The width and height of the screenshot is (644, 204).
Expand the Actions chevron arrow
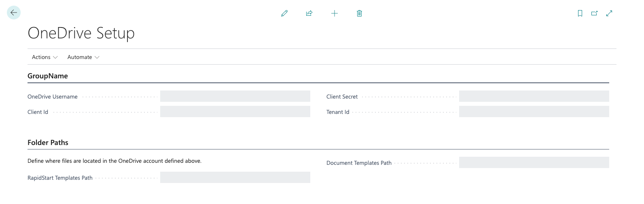55,57
